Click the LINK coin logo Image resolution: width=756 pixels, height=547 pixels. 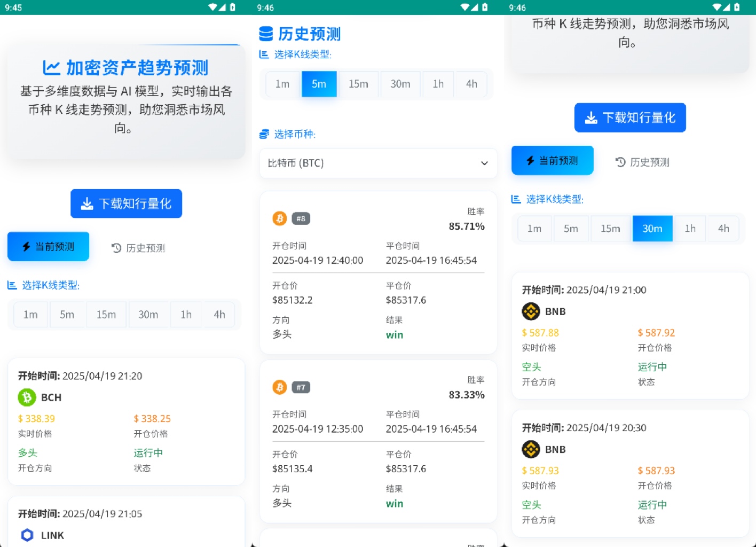pos(27,535)
